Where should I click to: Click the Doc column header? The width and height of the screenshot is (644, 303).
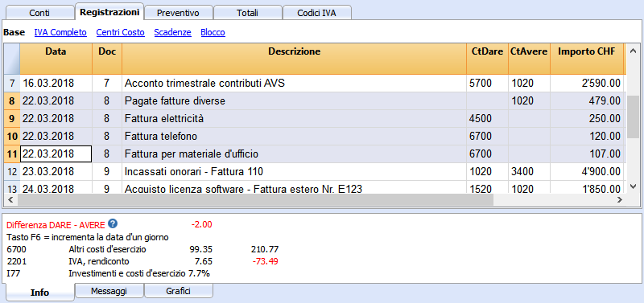pos(107,58)
